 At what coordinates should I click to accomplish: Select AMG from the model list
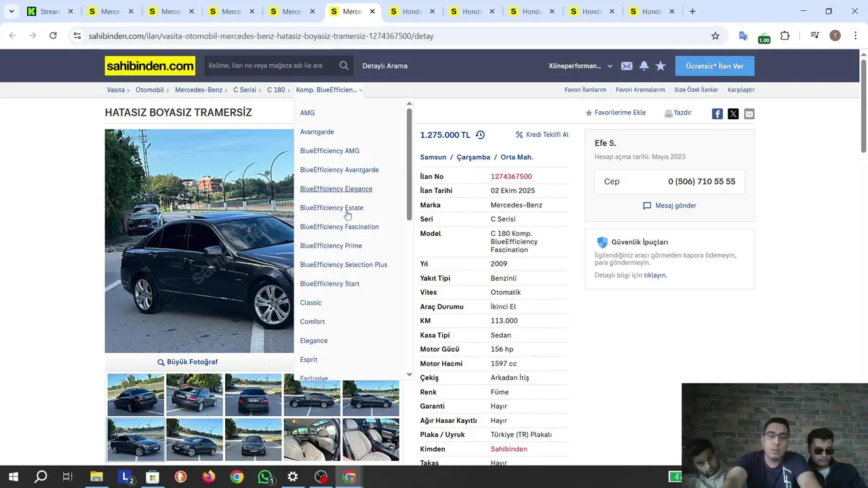tap(307, 113)
